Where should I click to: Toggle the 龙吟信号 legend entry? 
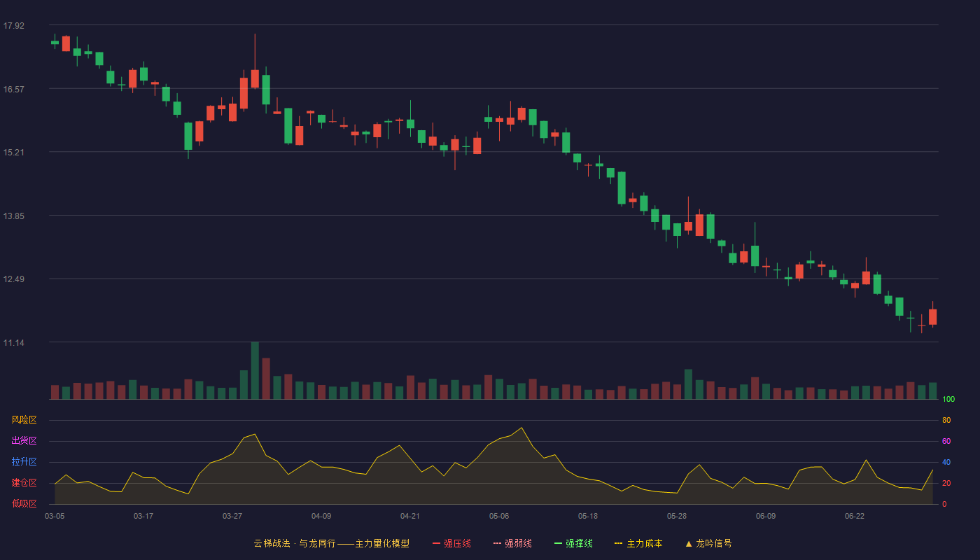point(708,543)
